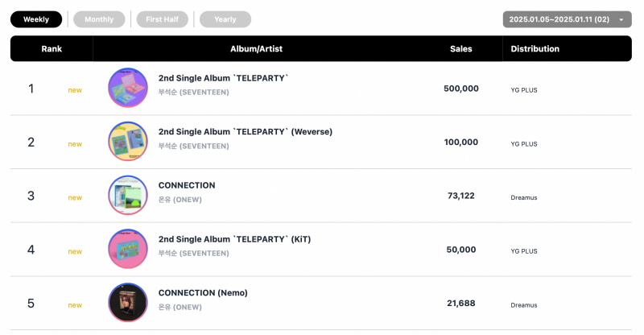Switch to the Yearly chart tab
Screen dimensions: 644x335
coord(225,19)
